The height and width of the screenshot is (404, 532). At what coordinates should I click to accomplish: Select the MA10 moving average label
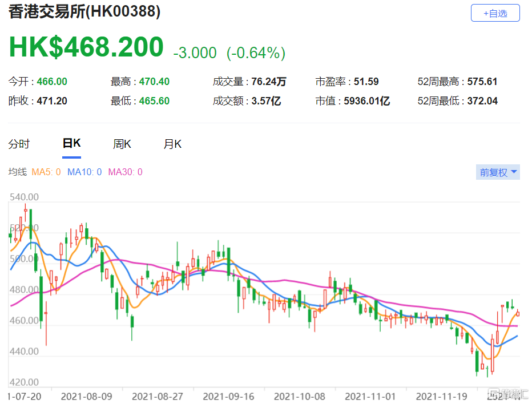tap(84, 172)
